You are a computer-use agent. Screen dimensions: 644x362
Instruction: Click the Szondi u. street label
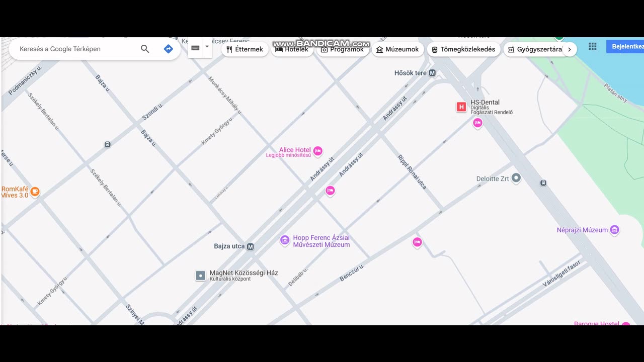pos(152,112)
